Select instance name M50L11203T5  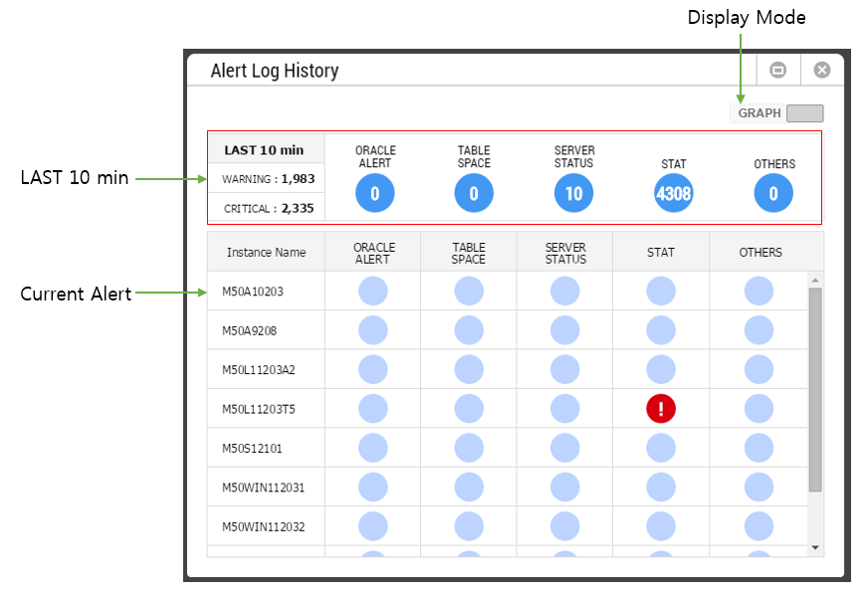[259, 409]
